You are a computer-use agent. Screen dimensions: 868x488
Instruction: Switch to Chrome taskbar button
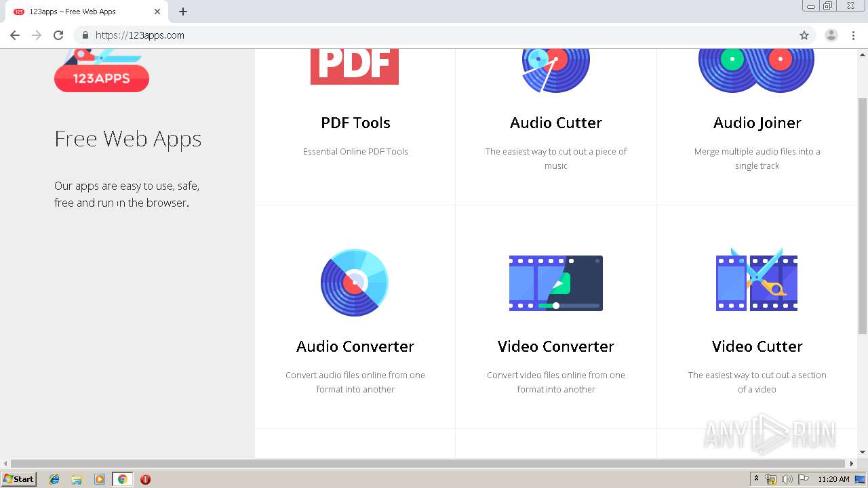pos(122,479)
